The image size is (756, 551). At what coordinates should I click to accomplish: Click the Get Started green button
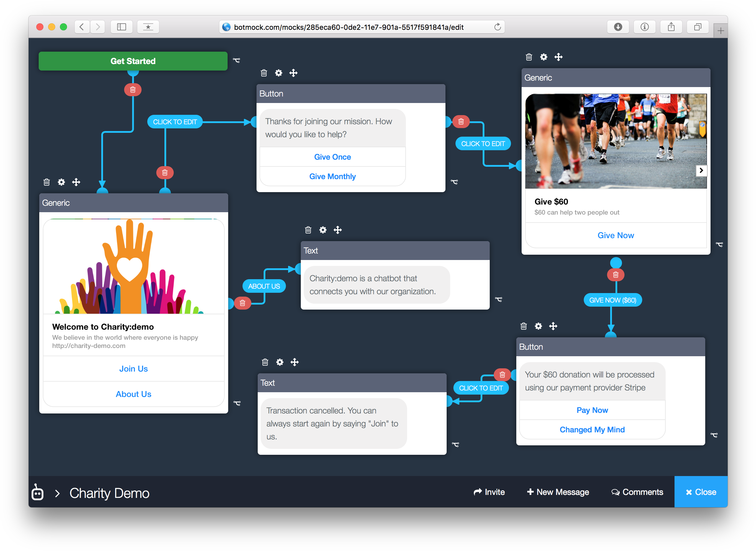pyautogui.click(x=133, y=61)
